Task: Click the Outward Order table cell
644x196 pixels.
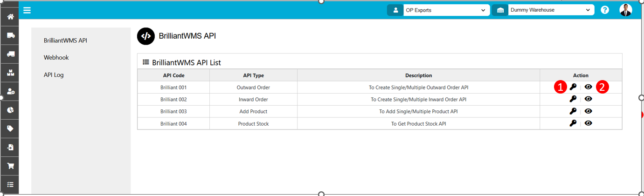Action: tap(253, 87)
